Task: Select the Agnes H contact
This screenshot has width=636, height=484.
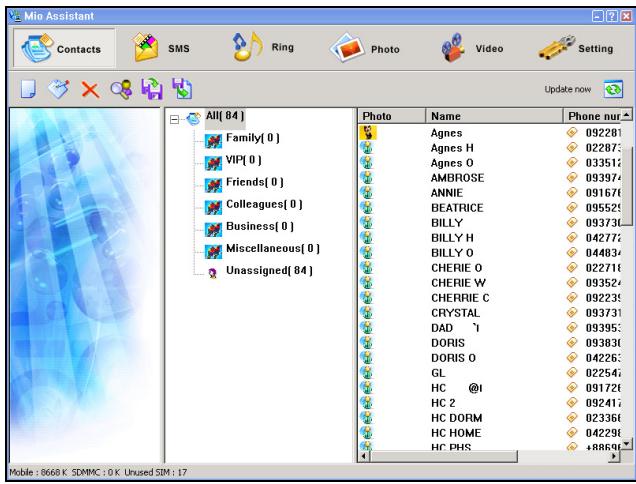Action: coord(452,148)
